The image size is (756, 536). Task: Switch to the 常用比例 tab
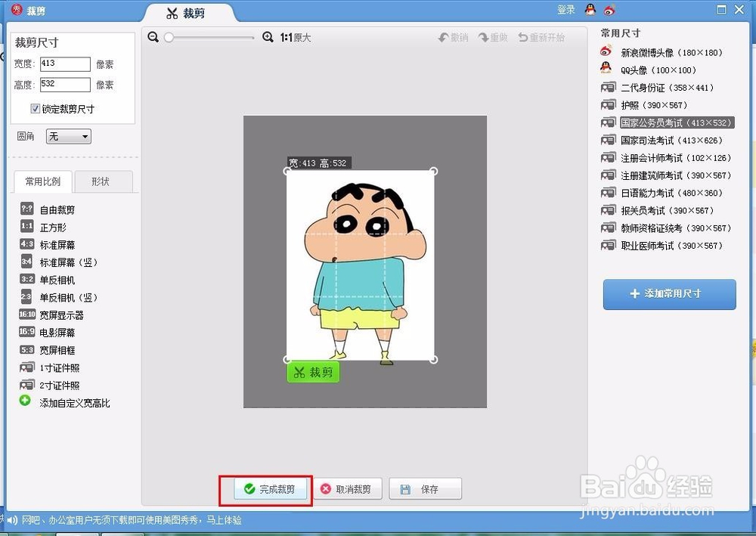click(x=43, y=181)
